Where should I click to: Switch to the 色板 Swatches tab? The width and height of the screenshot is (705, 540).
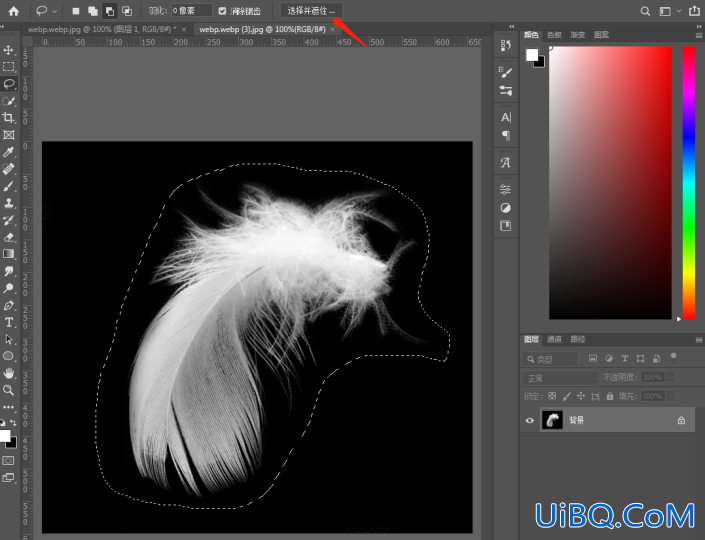coord(554,35)
